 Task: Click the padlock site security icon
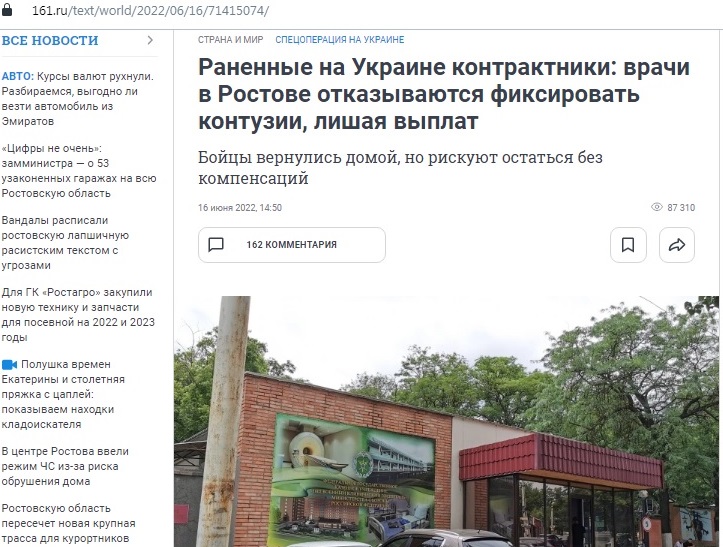coord(6,9)
